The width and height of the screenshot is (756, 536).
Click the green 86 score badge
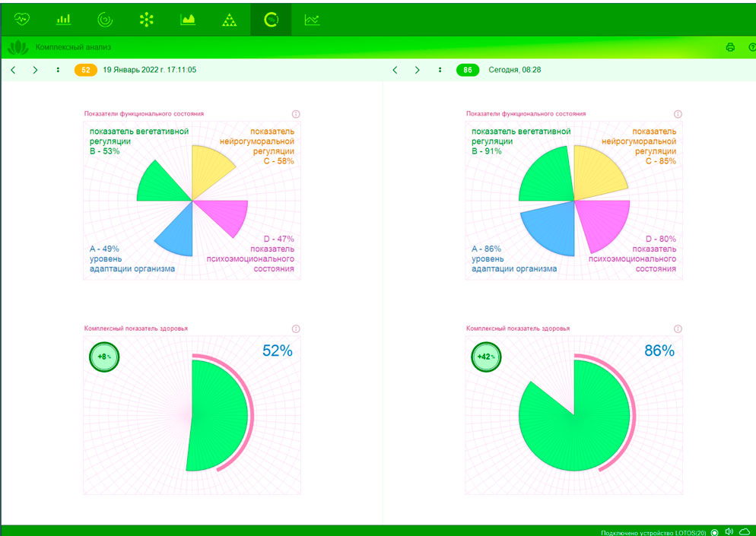467,70
